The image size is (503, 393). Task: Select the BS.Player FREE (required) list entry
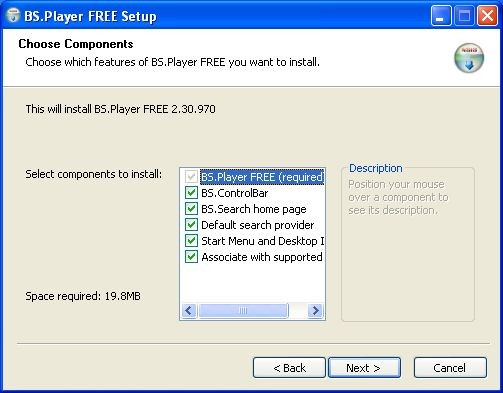click(x=262, y=177)
